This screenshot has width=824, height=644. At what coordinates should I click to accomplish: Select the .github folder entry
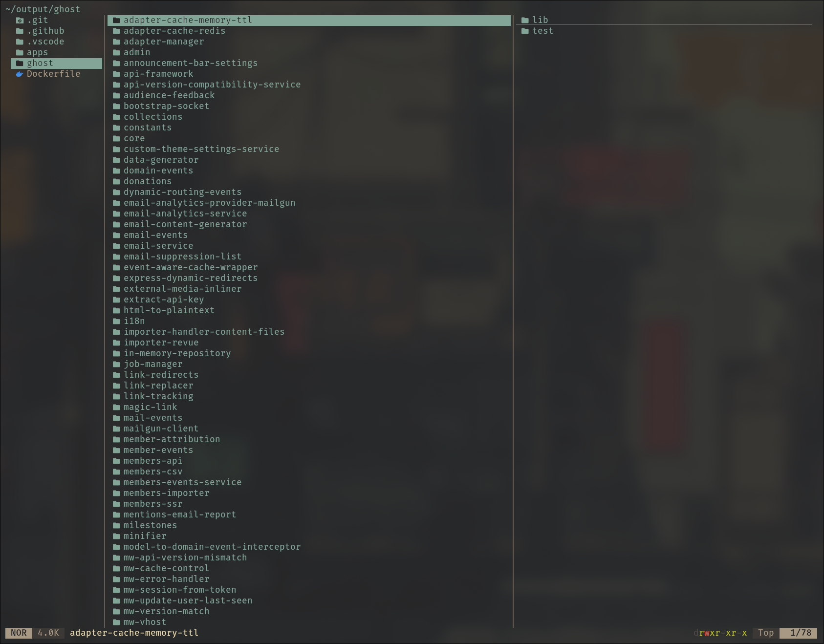[45, 31]
